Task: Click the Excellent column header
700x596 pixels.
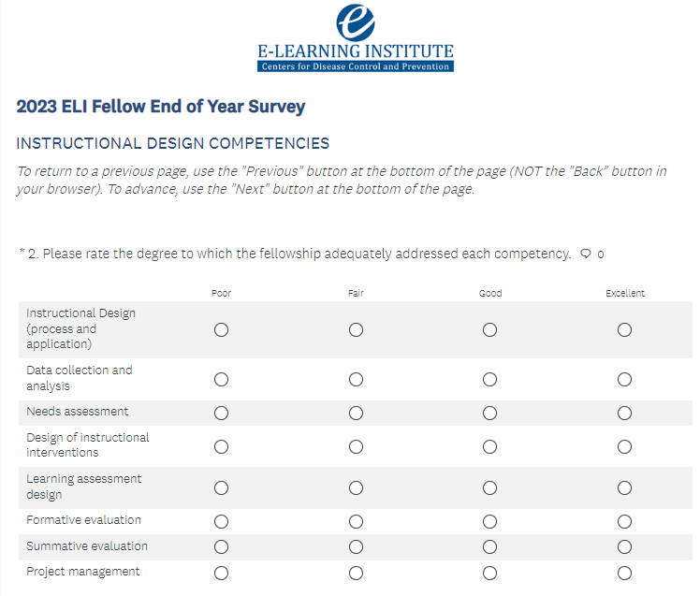Action: (624, 293)
